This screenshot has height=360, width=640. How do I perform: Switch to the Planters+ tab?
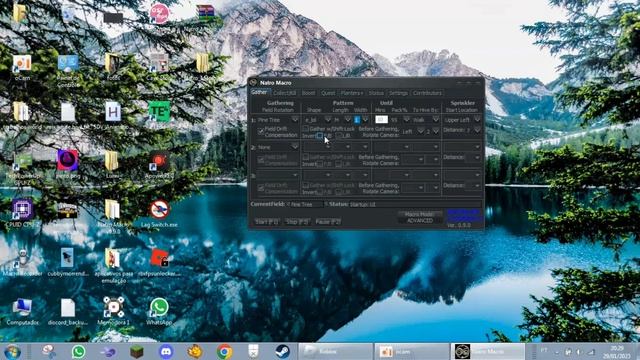[x=351, y=93]
